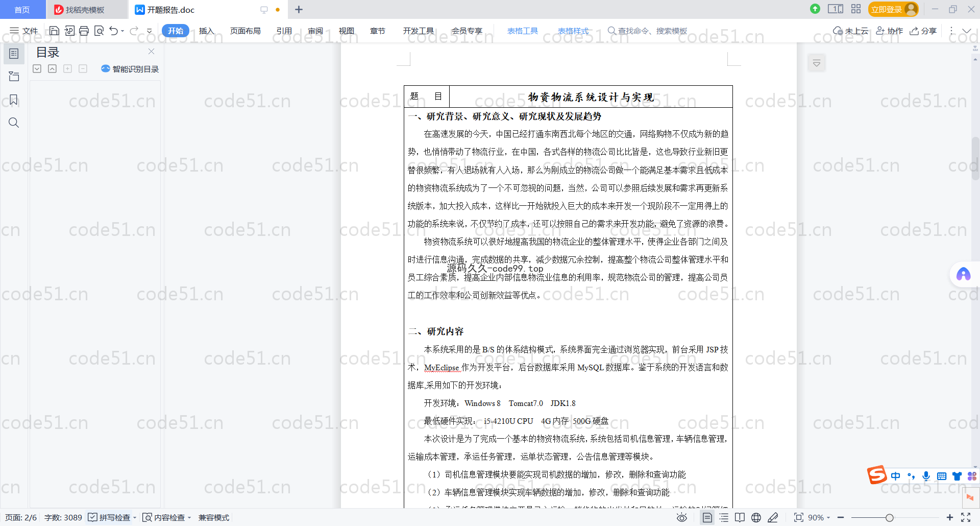Switch to reading view book icon
The image size is (980, 526).
[740, 517]
